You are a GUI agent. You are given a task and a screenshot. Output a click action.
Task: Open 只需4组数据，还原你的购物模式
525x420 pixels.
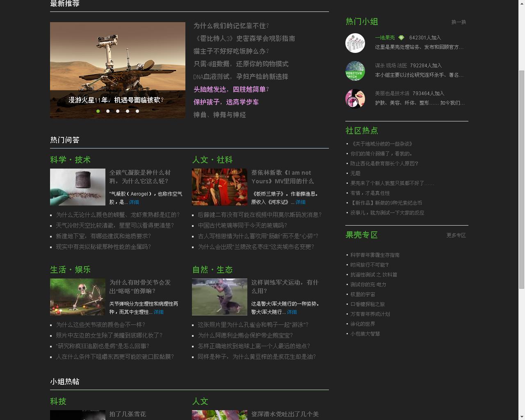241,64
